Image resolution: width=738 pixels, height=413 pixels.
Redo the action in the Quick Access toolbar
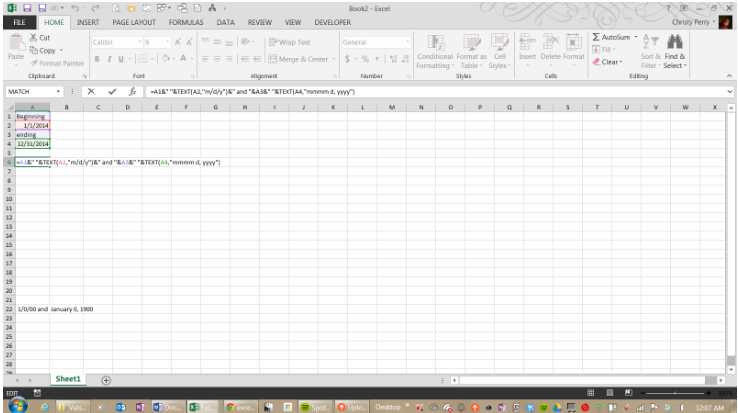[x=95, y=8]
